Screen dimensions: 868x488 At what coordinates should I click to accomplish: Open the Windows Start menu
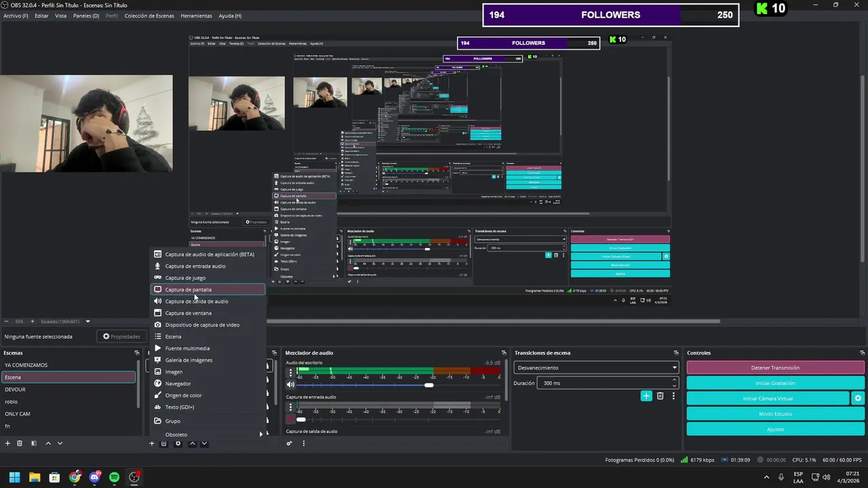point(14,477)
